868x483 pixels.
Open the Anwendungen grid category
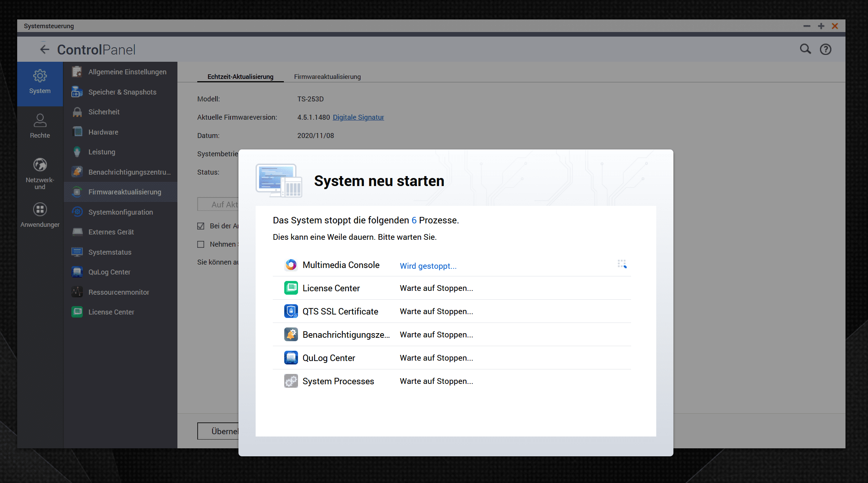[x=40, y=215]
